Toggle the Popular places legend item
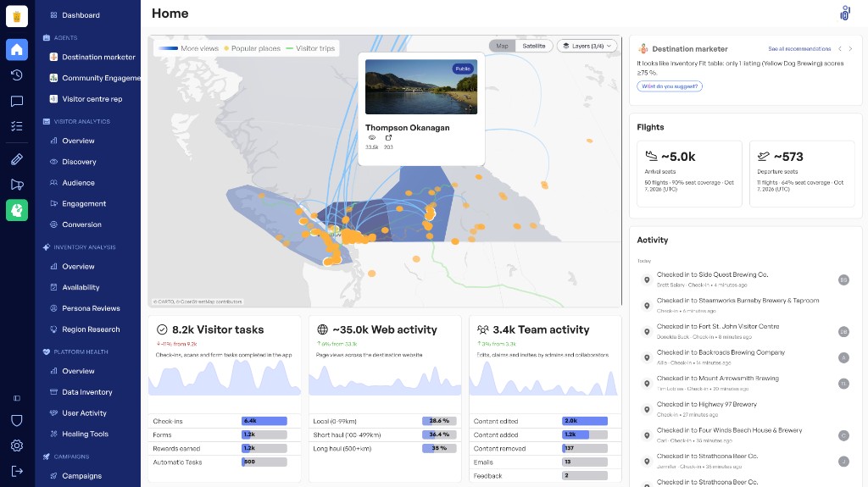The height and width of the screenshot is (487, 868). (x=252, y=48)
